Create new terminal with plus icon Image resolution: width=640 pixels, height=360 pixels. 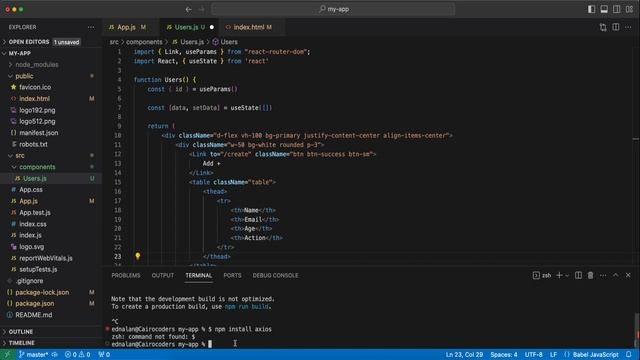pos(559,276)
